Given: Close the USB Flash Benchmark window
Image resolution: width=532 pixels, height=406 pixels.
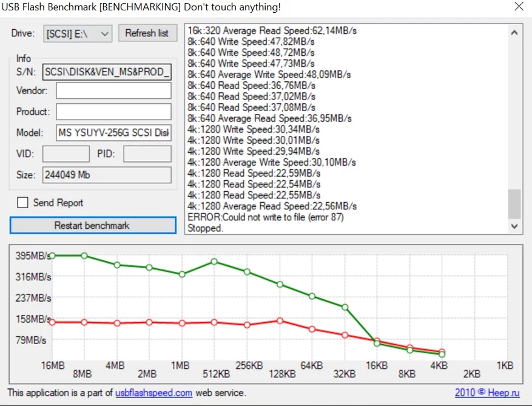Looking at the screenshot, I should (x=519, y=6).
